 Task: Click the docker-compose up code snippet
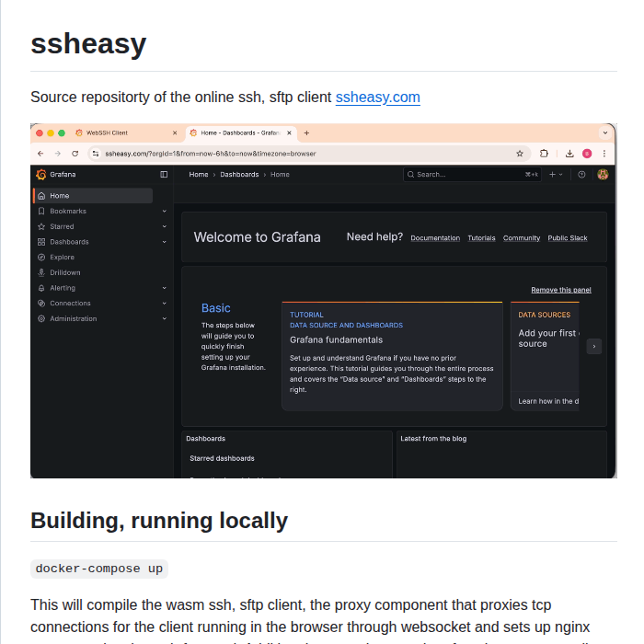point(99,569)
